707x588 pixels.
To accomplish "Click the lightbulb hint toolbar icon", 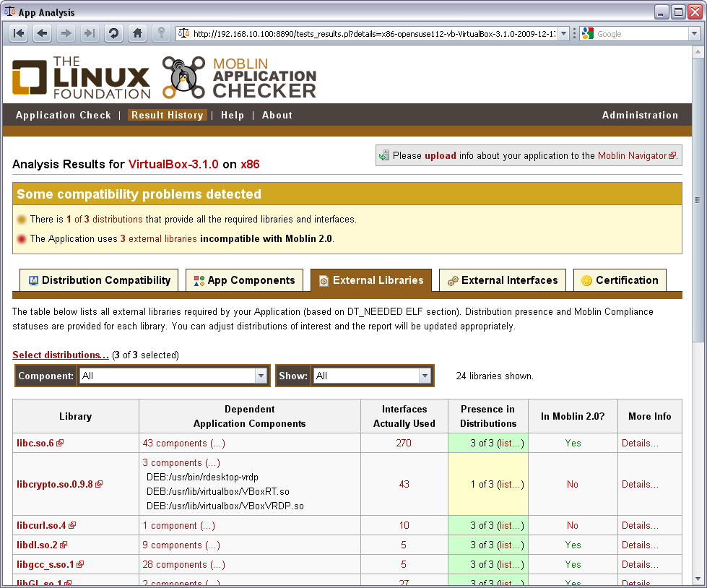I will coord(161,33).
